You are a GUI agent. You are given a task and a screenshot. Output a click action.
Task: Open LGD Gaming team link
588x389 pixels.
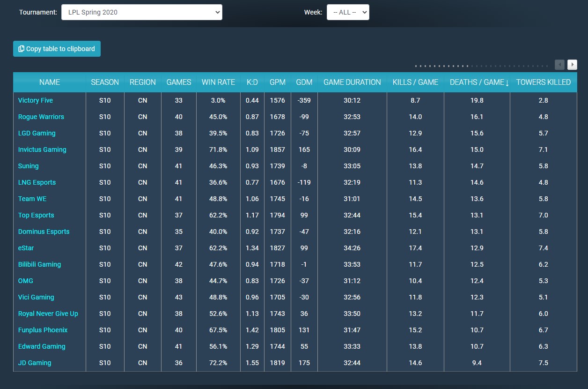[x=37, y=133]
